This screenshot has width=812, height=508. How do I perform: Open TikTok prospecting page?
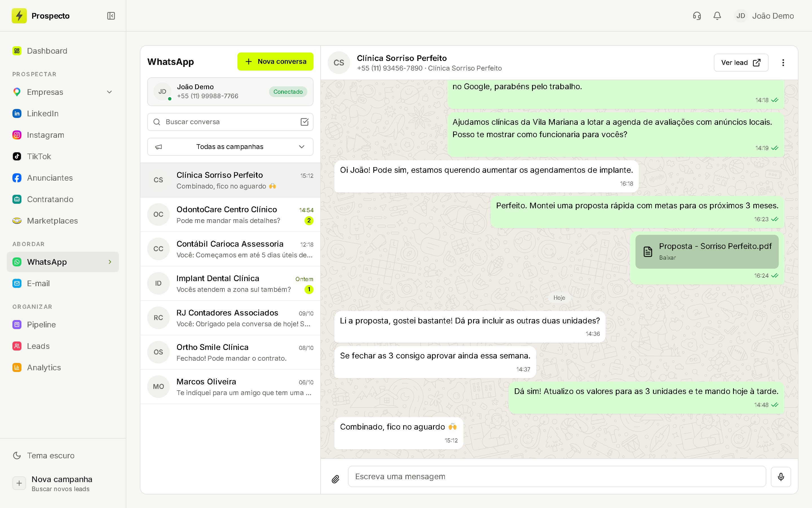pos(63,157)
